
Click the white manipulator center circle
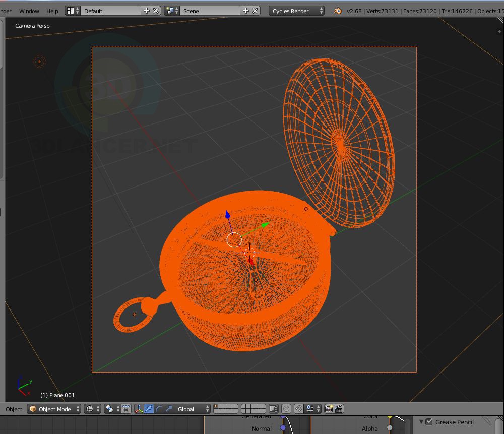pyautogui.click(x=234, y=240)
